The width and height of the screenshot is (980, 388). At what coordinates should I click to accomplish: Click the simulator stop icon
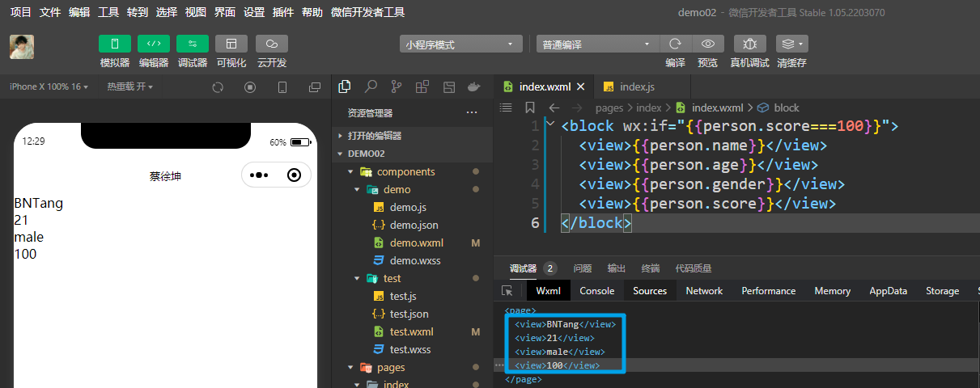250,87
